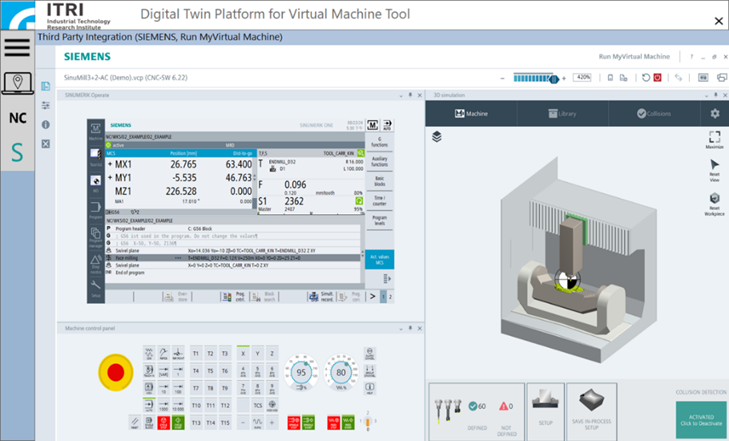Screen dimensions: 729x441
Task: Toggle the T1 tool key
Action: tap(196, 354)
